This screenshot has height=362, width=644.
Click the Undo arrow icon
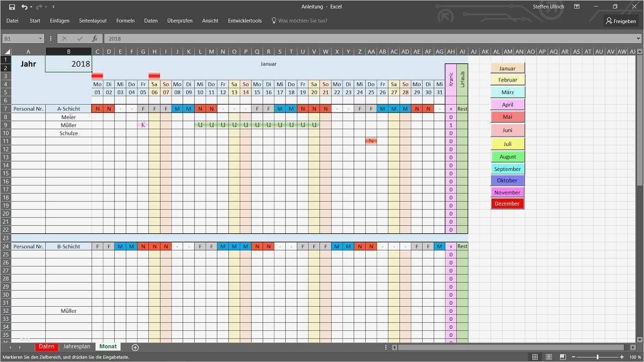point(24,7)
